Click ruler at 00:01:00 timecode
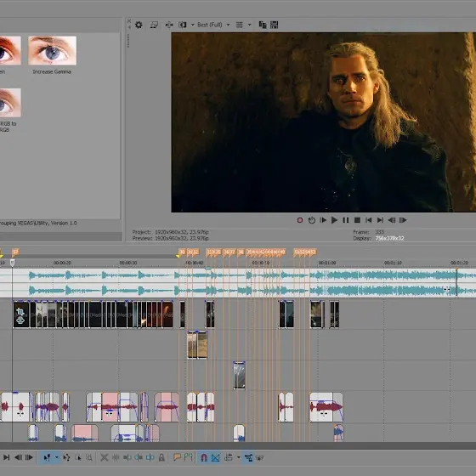This screenshot has height=476, width=476. click(x=327, y=263)
